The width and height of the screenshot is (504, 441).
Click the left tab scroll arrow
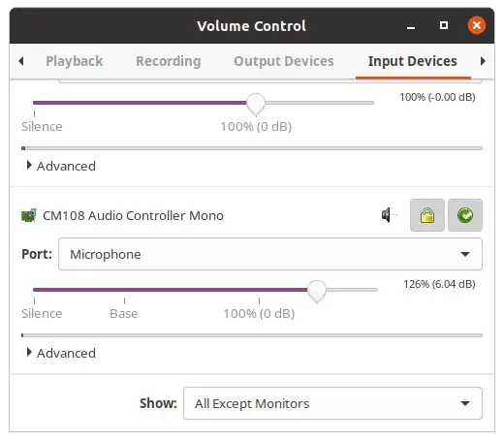(x=21, y=61)
